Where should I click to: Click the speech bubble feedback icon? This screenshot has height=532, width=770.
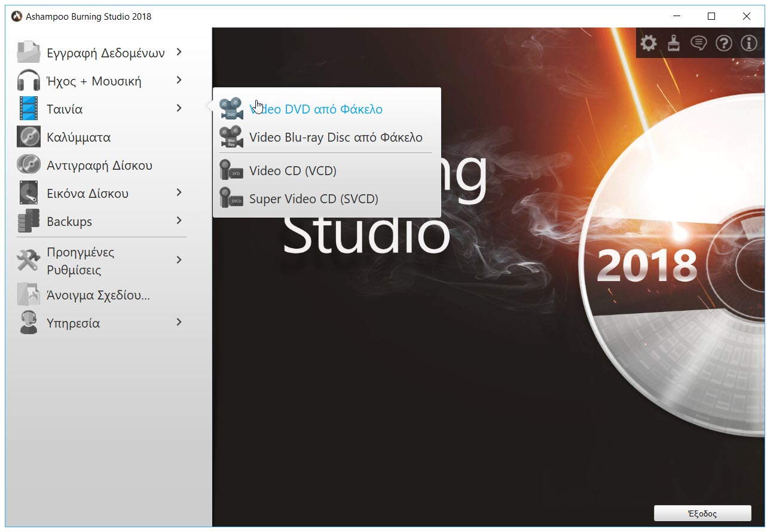pos(699,43)
